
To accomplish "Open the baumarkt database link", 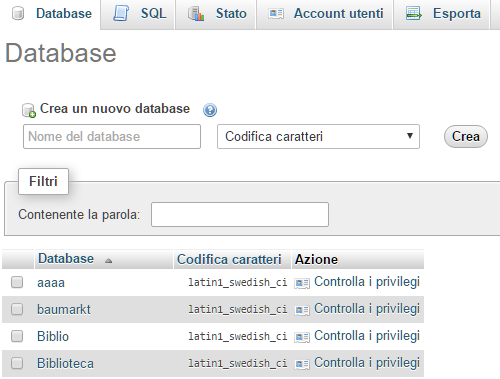I will pyautogui.click(x=64, y=309).
